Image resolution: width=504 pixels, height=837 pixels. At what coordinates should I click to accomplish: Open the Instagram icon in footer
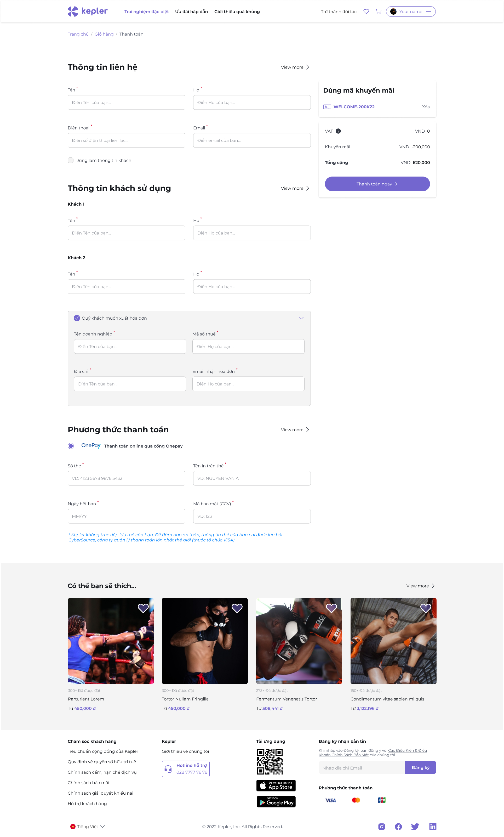click(x=381, y=827)
